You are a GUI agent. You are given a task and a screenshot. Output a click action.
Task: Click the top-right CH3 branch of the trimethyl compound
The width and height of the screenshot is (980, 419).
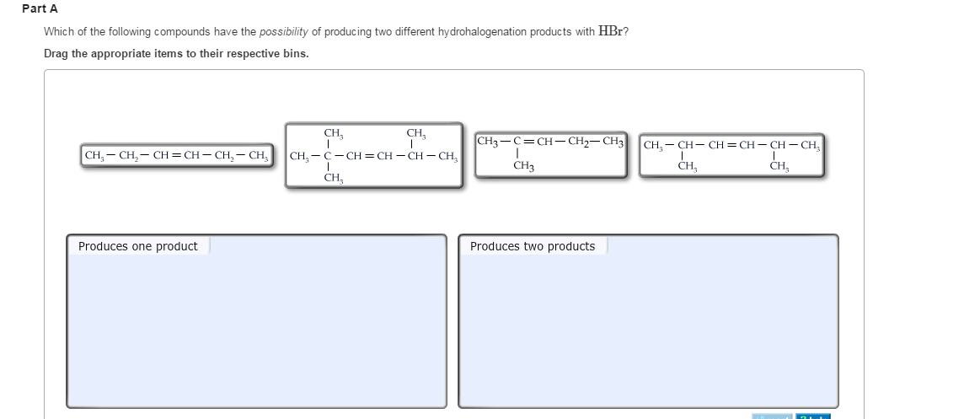tap(416, 133)
